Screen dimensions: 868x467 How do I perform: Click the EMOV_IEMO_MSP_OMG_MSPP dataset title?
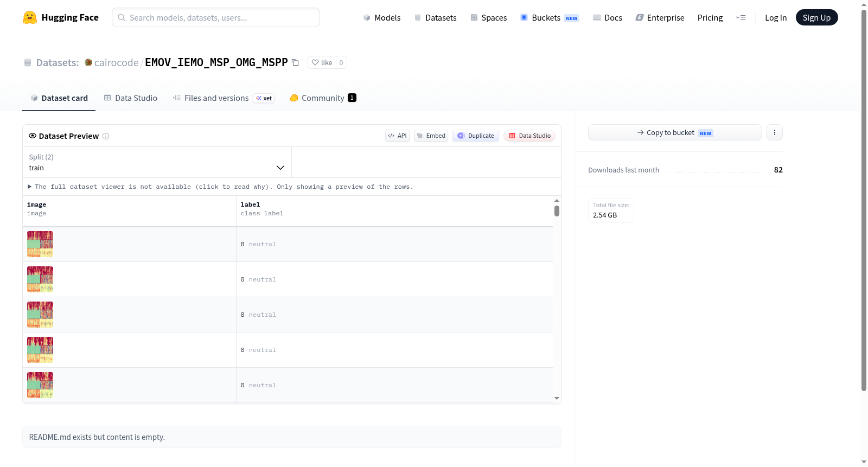pyautogui.click(x=216, y=62)
